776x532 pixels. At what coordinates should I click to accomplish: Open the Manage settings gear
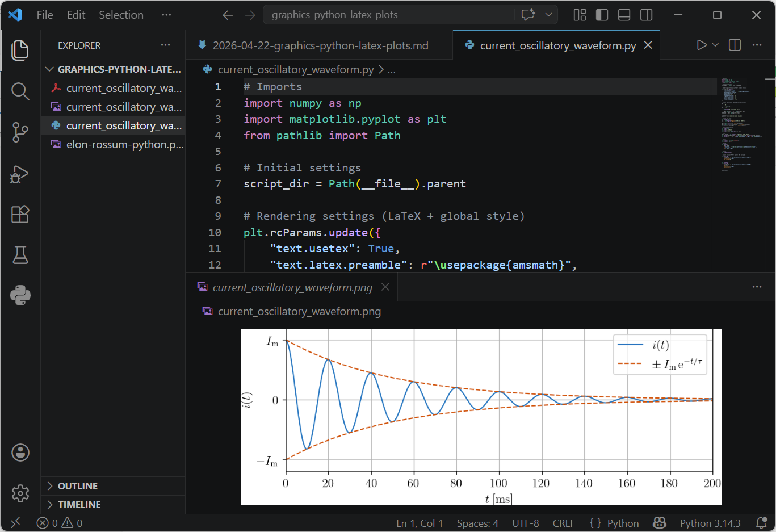20,493
